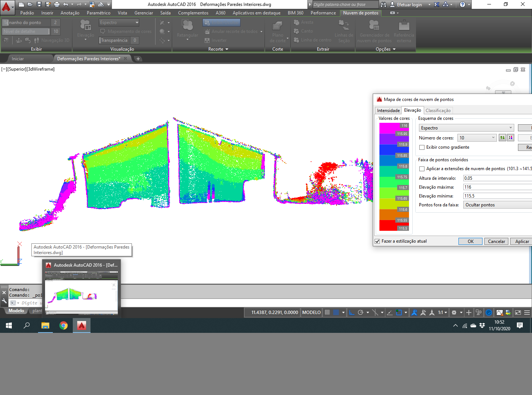532x395 pixels.
Task: Click the Undo arrow icon
Action: click(66, 4)
